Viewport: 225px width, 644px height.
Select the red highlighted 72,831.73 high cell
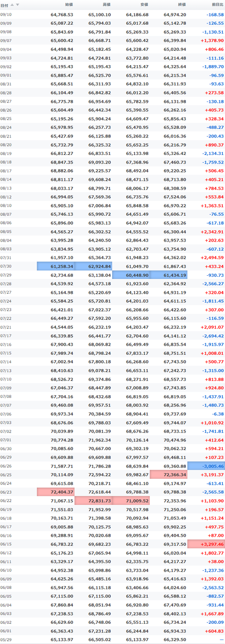click(93, 500)
